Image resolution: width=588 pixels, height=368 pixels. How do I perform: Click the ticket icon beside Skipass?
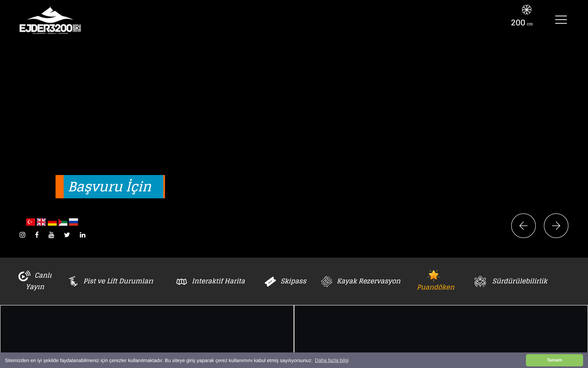[x=270, y=282]
